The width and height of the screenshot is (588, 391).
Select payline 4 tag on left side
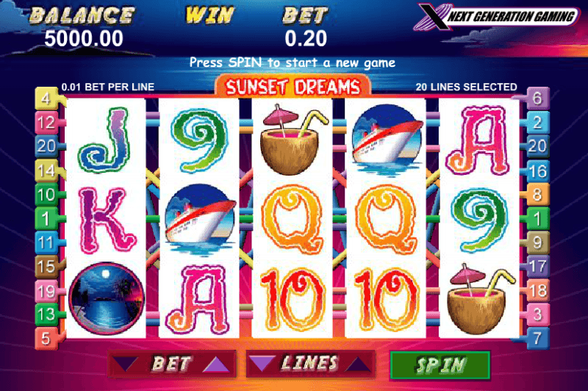pyautogui.click(x=46, y=98)
